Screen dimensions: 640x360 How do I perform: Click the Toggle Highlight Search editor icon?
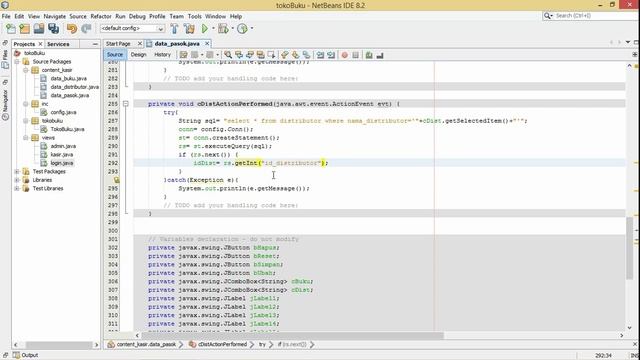pyautogui.click(x=260, y=55)
